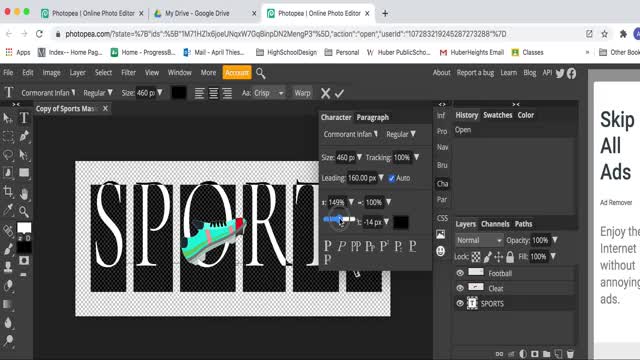Lock layer position

(x=498, y=257)
